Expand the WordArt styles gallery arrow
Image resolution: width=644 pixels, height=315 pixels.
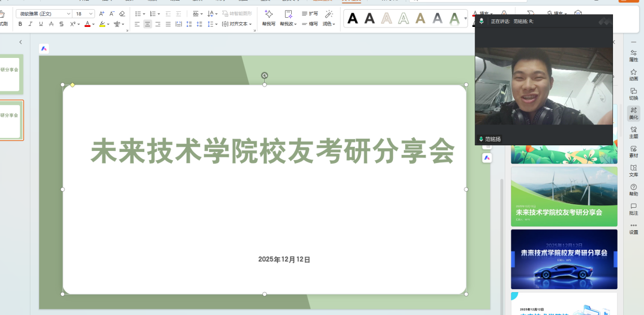[466, 19]
